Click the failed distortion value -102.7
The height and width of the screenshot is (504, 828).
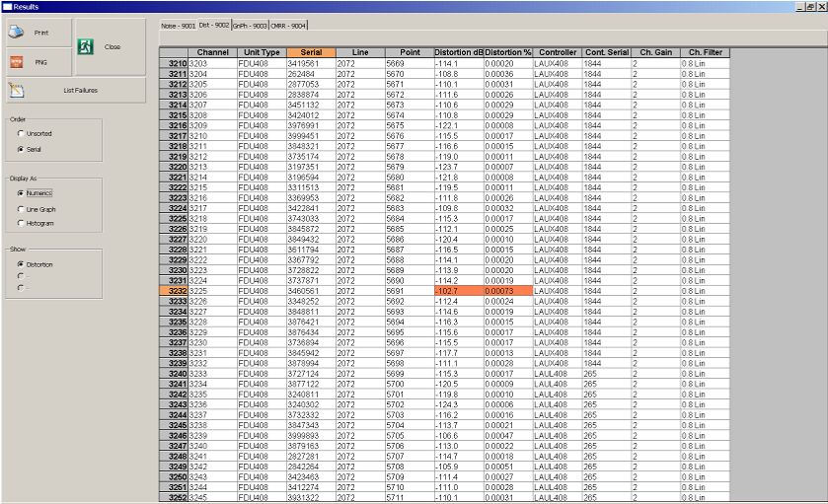click(x=459, y=291)
